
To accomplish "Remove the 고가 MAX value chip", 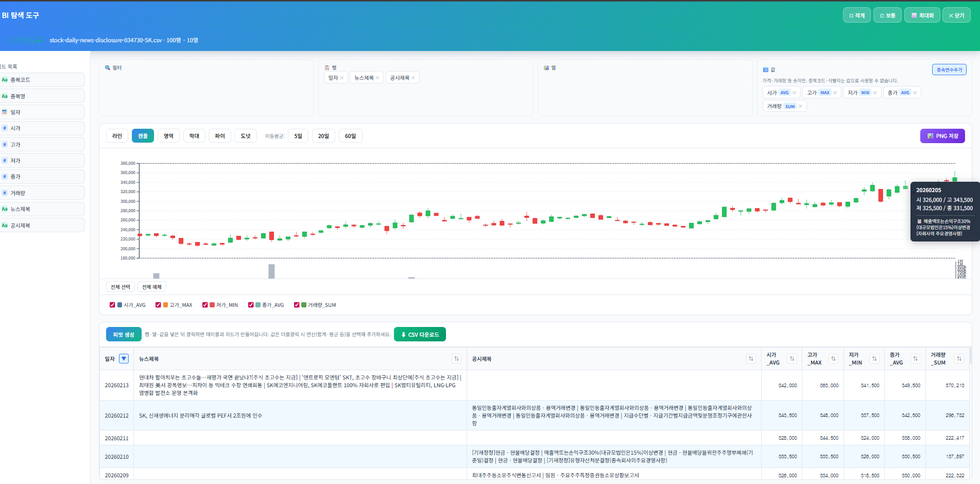I will [835, 93].
